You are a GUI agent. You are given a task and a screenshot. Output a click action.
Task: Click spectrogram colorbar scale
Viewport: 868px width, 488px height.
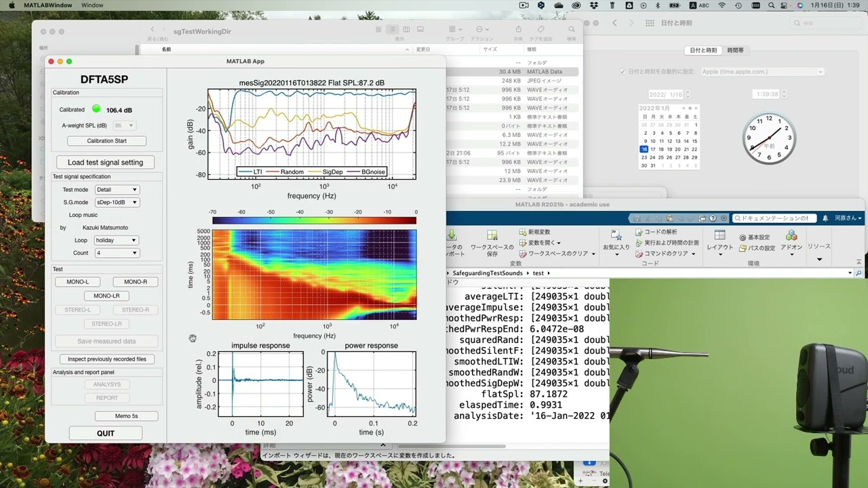tap(314, 220)
